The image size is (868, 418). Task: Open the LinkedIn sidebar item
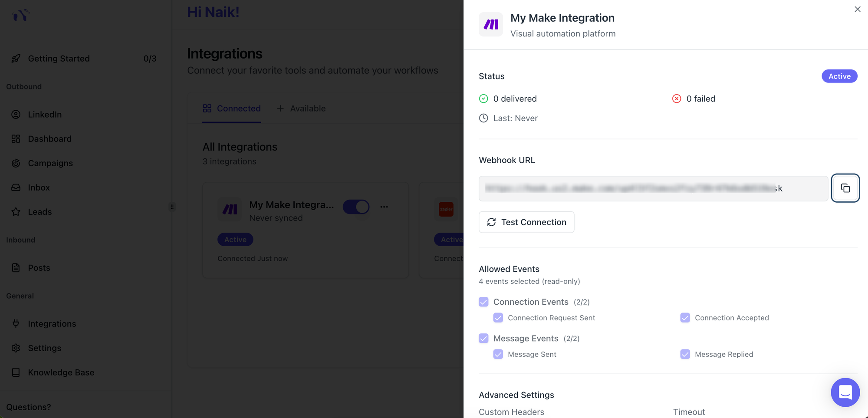pyautogui.click(x=45, y=115)
